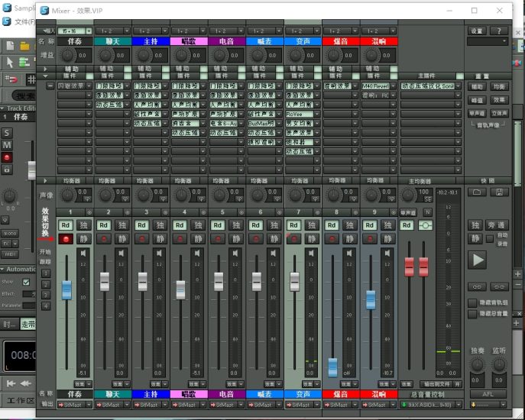Mute the 混响 channel
525x420 pixels.
(x=387, y=239)
